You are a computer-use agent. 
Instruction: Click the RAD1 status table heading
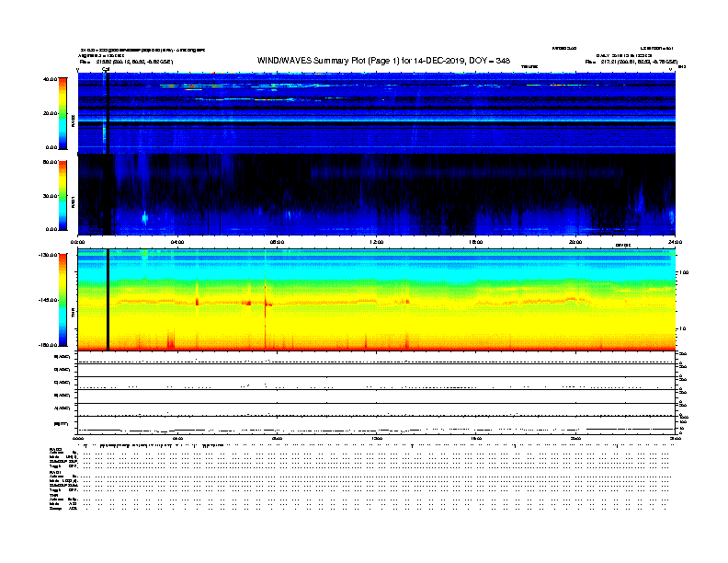click(x=55, y=473)
